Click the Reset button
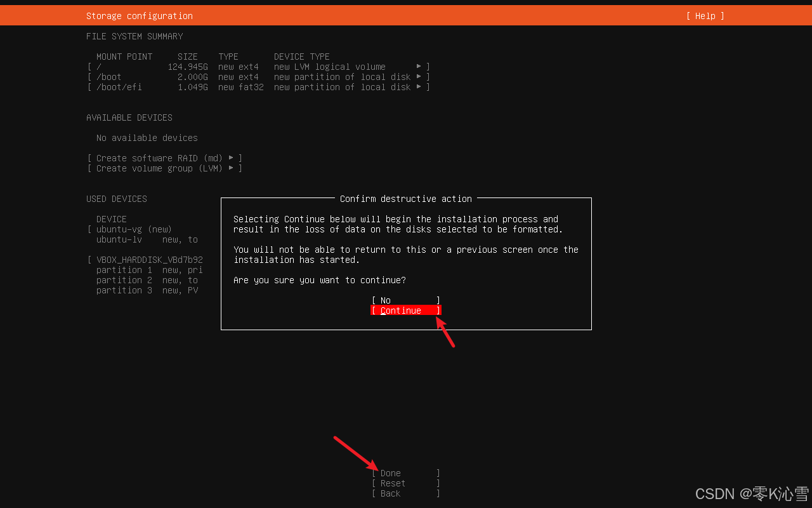 406,483
